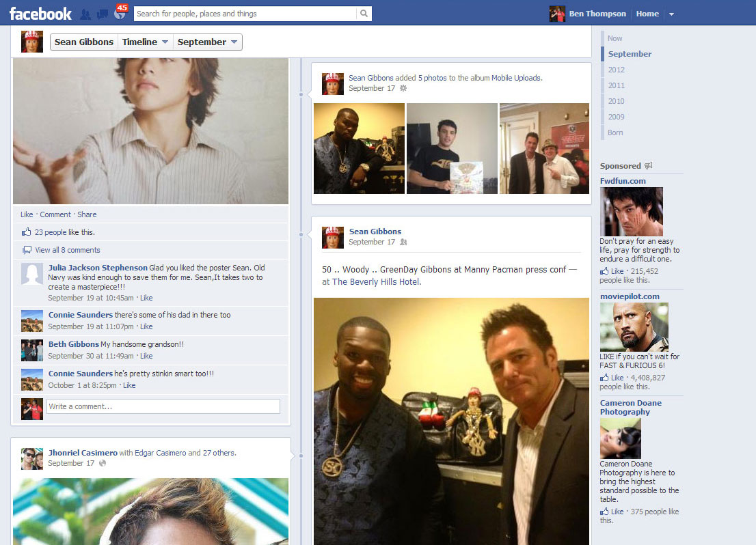
Task: Open Sean Gibbons name on press conf post
Action: (375, 232)
